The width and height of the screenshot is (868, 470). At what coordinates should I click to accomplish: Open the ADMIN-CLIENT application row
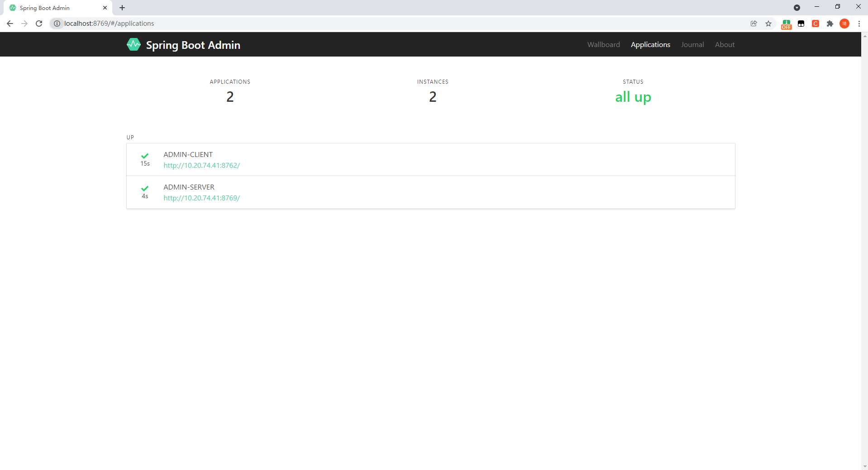[x=431, y=160]
